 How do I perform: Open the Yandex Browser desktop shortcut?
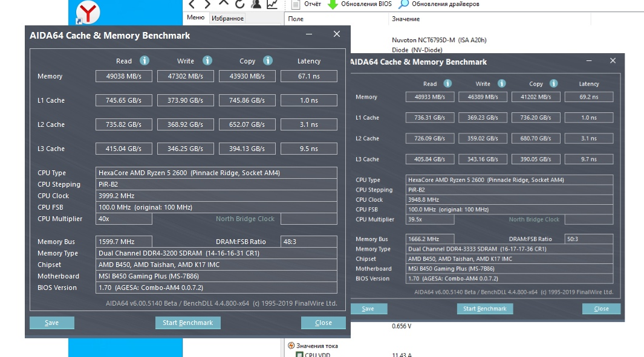point(88,12)
